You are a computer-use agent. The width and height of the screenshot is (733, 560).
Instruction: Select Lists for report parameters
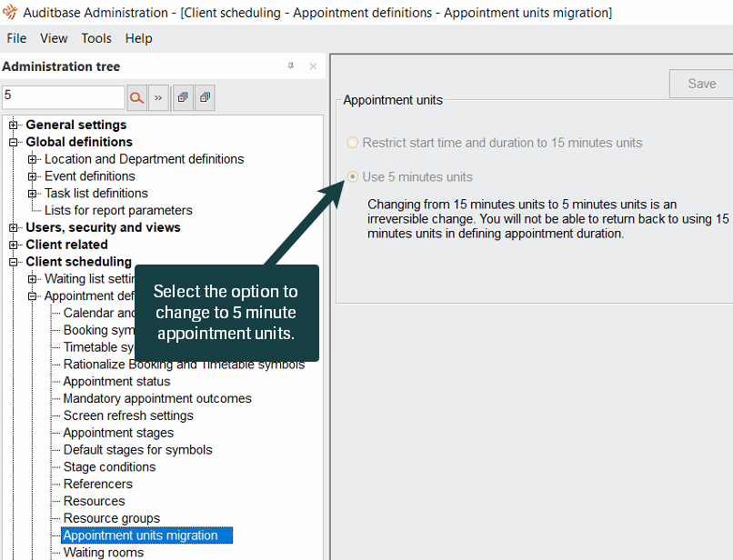click(118, 210)
